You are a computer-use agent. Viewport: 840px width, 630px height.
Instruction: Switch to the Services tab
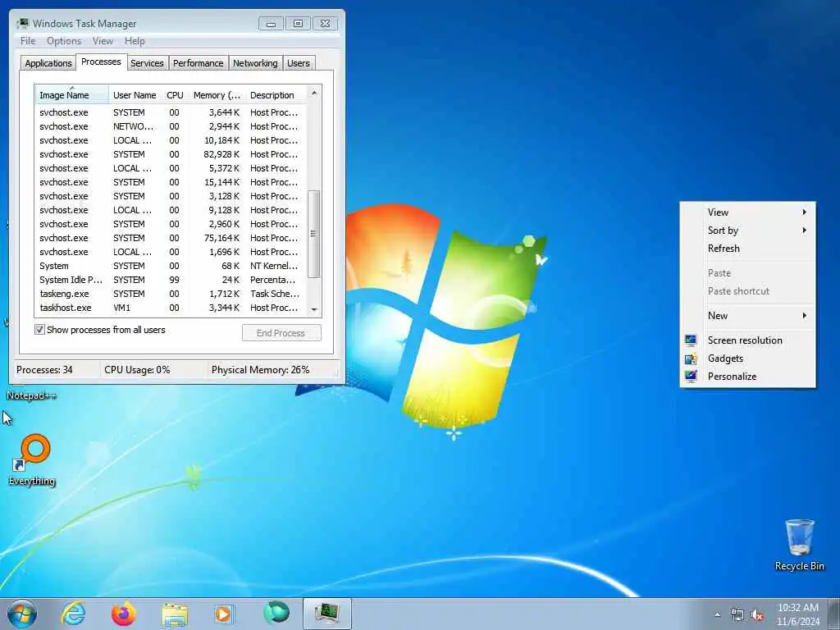coord(147,63)
